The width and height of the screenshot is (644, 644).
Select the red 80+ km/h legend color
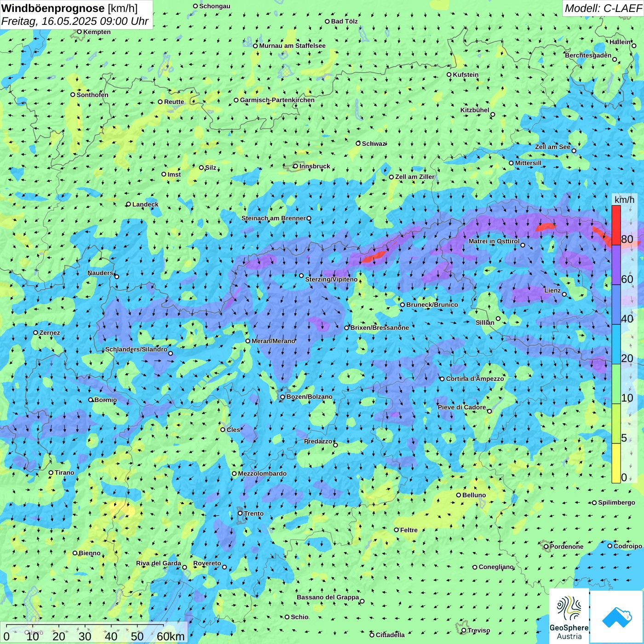pos(616,225)
